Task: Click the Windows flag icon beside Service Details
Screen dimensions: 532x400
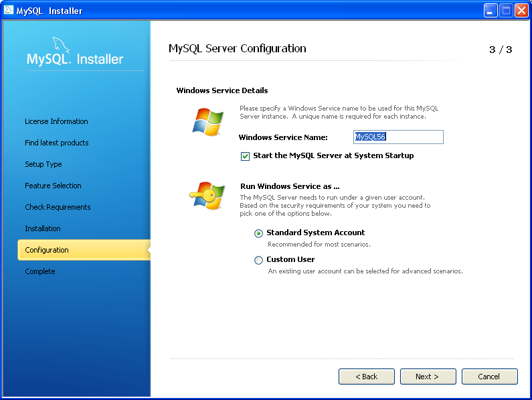Action: coord(208,122)
